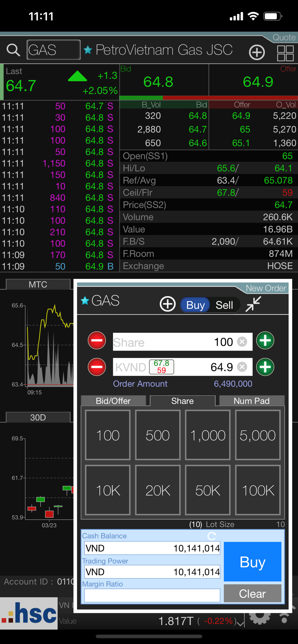Screen dimensions: 298x644
Task: Tap the ceiling/floor 67.8/59 price box
Action: [162, 367]
